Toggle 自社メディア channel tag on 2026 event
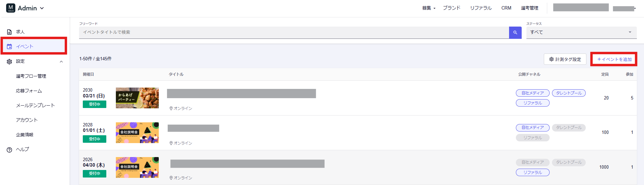The width and height of the screenshot is (644, 185). (532, 162)
